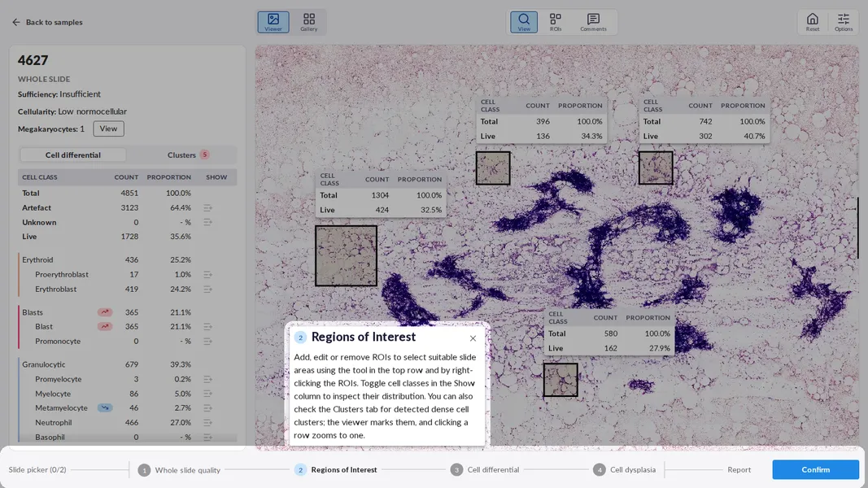
Task: Select the large ROI box with 1304 cells
Action: (346, 255)
